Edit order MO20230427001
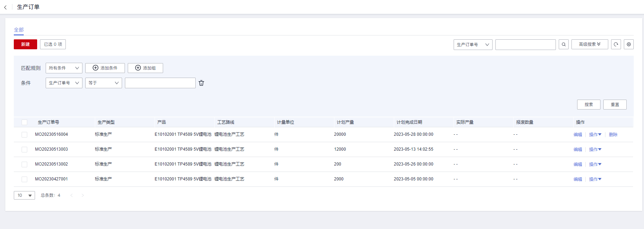Image resolution: width=644 pixels, height=229 pixels. 578,179
